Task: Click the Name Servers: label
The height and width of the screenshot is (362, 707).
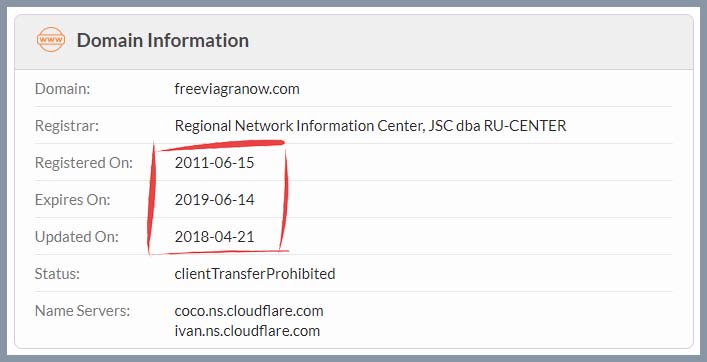Action: [82, 311]
